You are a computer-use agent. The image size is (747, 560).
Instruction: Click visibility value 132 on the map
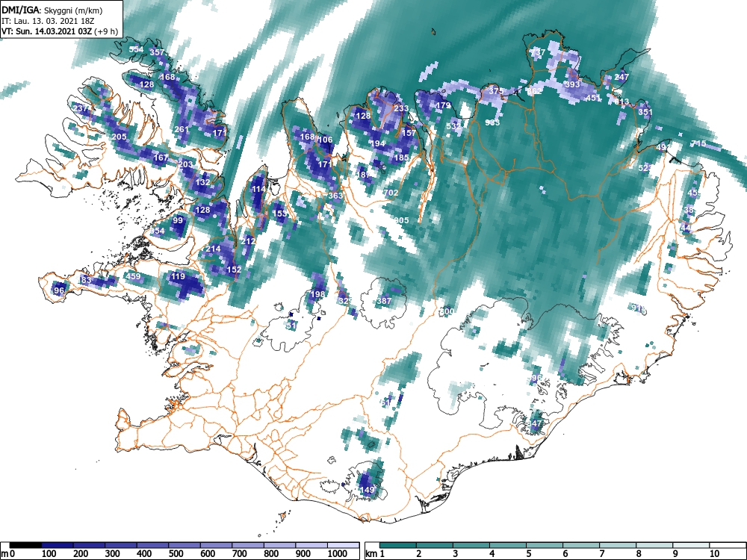click(x=203, y=182)
